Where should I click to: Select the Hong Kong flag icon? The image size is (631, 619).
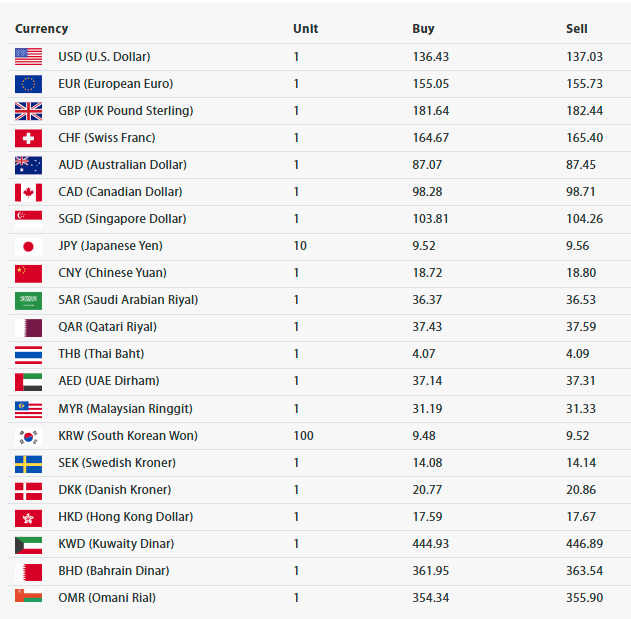point(28,518)
